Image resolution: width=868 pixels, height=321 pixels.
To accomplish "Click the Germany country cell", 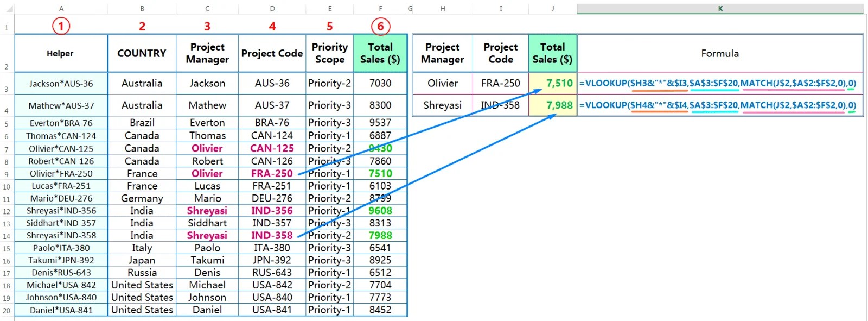I will tap(142, 199).
